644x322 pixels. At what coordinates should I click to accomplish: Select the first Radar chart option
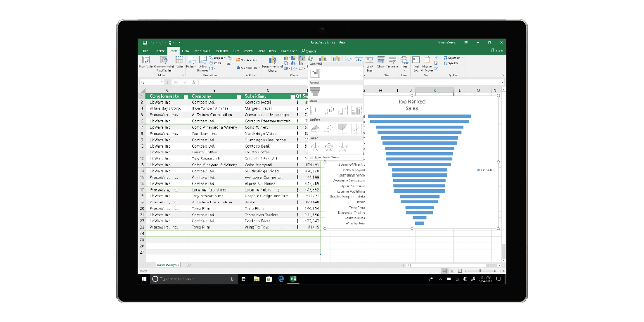(x=316, y=147)
